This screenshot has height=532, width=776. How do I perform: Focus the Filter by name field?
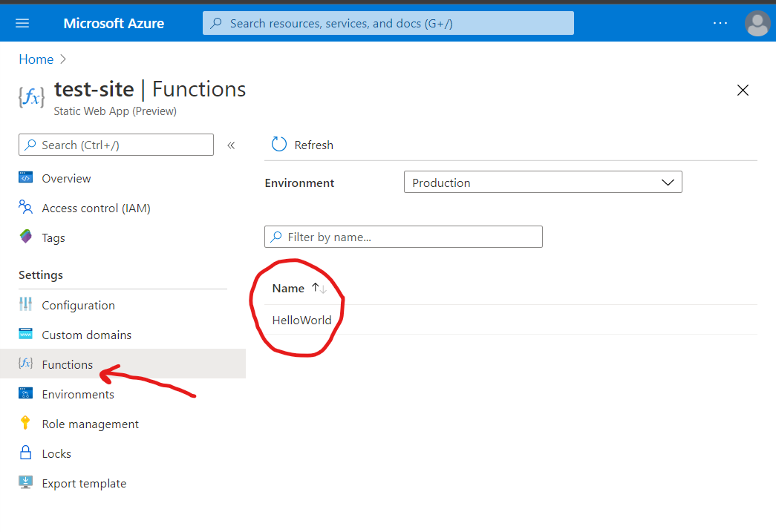point(403,237)
